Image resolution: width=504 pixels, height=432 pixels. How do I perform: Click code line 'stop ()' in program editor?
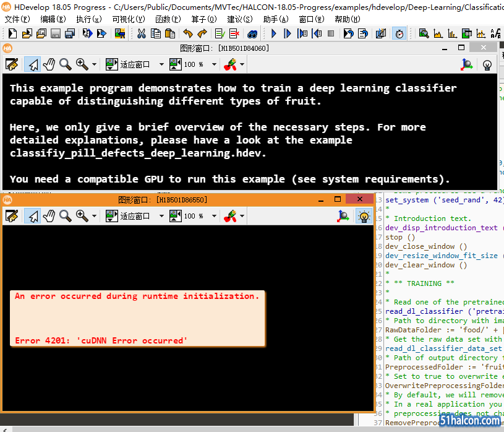pos(400,237)
